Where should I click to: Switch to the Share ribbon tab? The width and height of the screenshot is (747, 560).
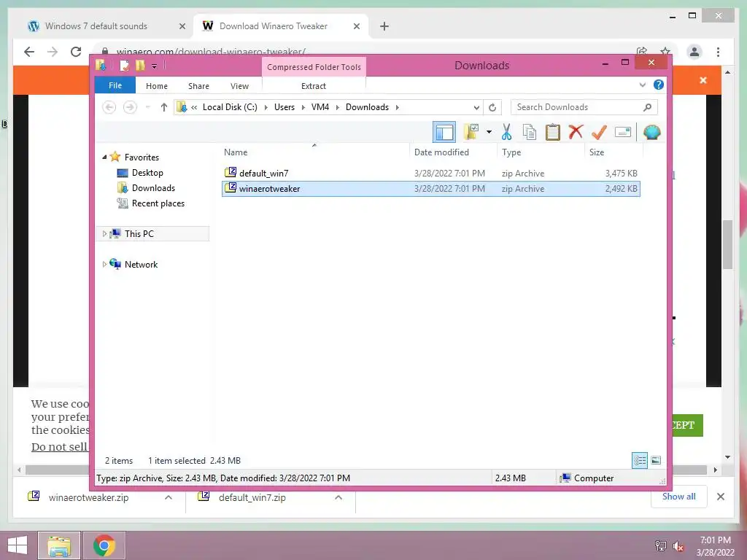point(198,86)
